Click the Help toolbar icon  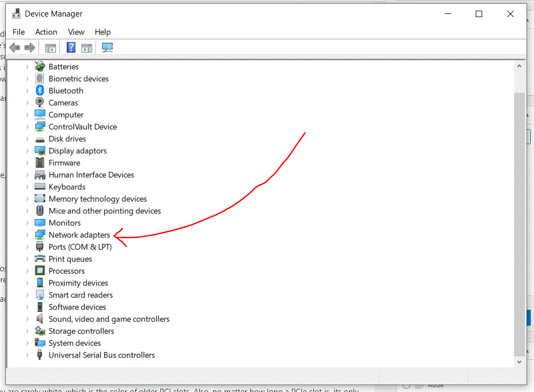(71, 48)
